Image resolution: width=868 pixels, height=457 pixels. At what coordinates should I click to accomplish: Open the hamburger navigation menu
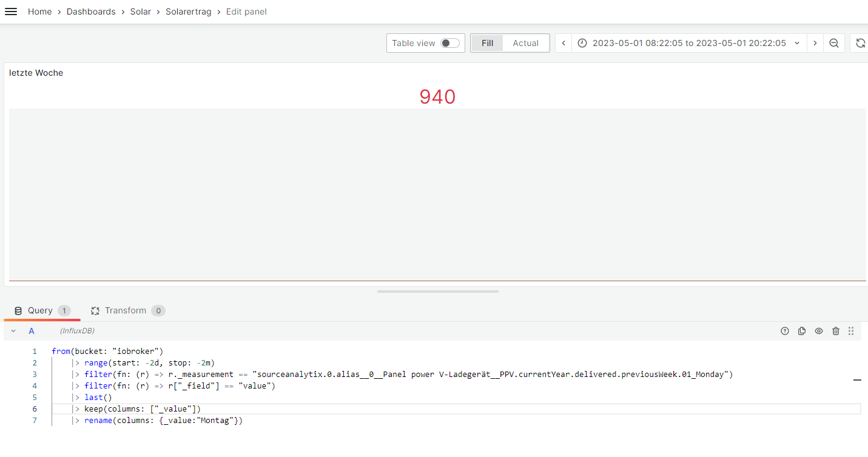pos(11,12)
